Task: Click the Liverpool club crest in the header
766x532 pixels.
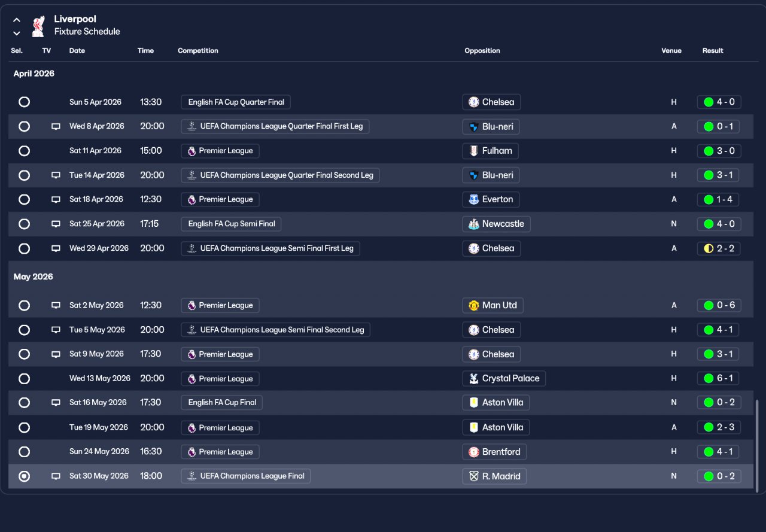Action: [x=38, y=26]
